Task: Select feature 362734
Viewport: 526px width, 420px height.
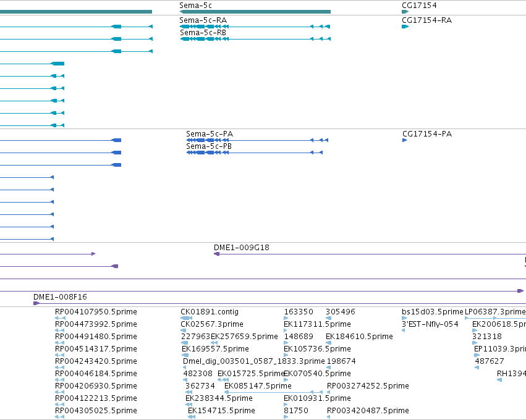Action: (x=200, y=386)
